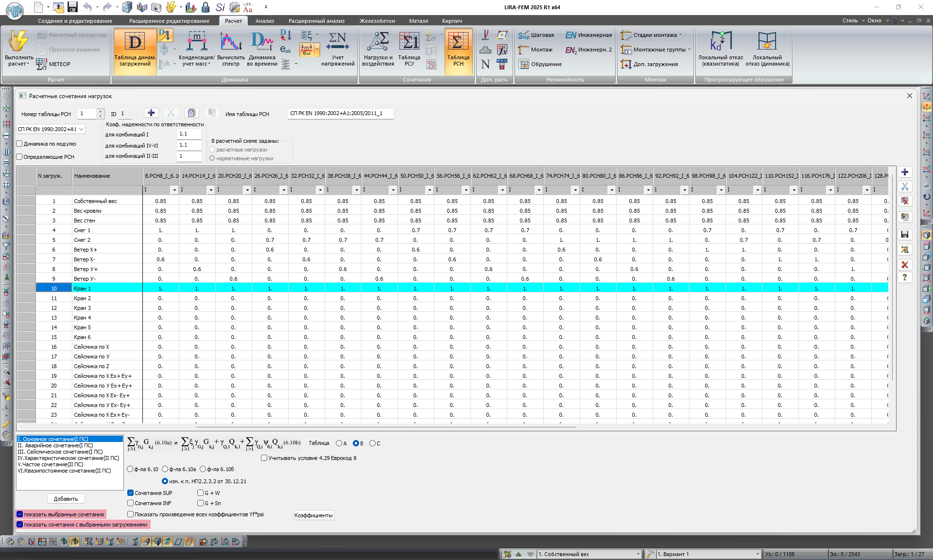933x560 pixels.
Task: Open the 1. Собственный вес status dropdown
Action: (638, 554)
